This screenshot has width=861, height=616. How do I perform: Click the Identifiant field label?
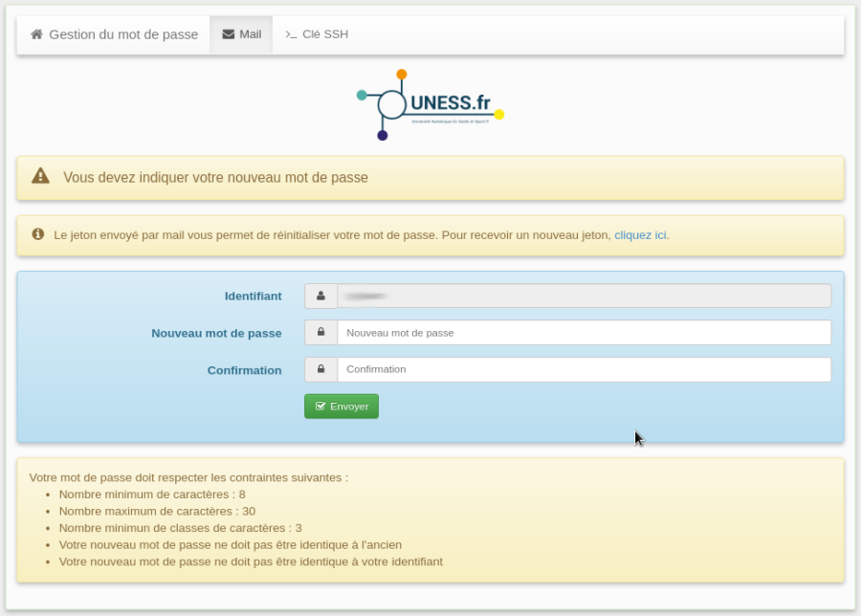pos(253,297)
